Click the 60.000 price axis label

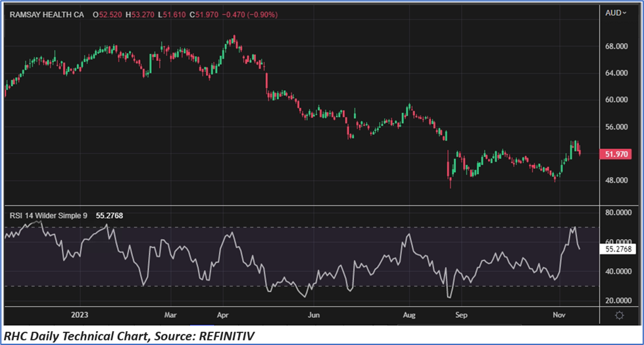(616, 100)
